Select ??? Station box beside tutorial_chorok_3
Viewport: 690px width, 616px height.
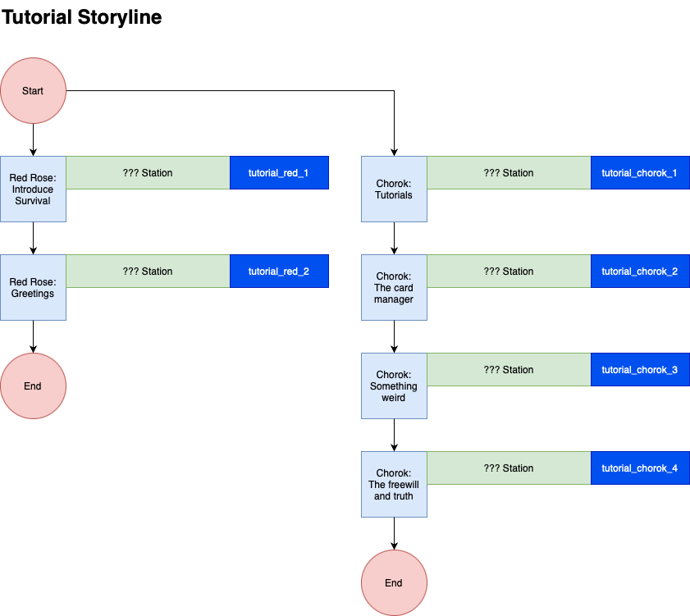pyautogui.click(x=509, y=370)
